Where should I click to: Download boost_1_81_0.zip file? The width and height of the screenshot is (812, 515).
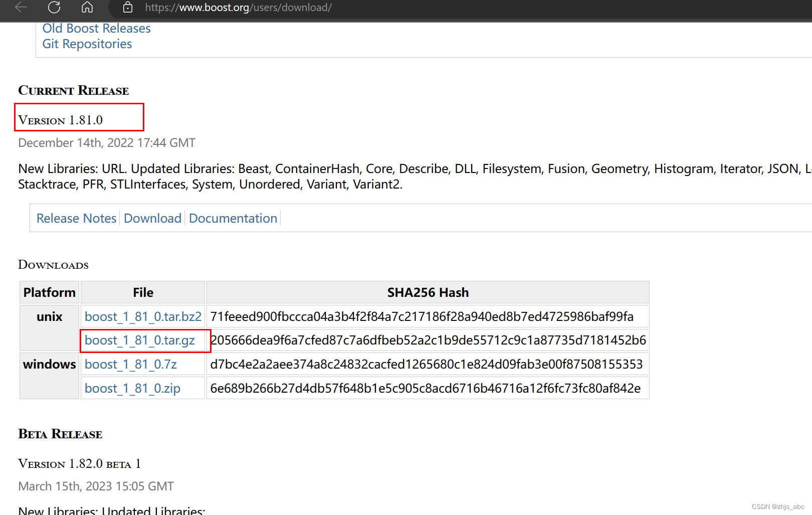coord(132,389)
